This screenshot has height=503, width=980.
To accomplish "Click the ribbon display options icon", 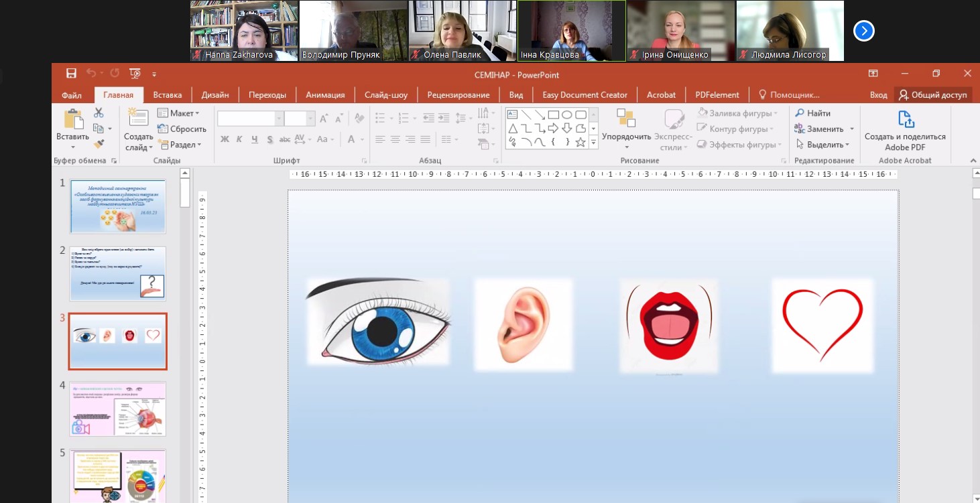I will pyautogui.click(x=873, y=74).
